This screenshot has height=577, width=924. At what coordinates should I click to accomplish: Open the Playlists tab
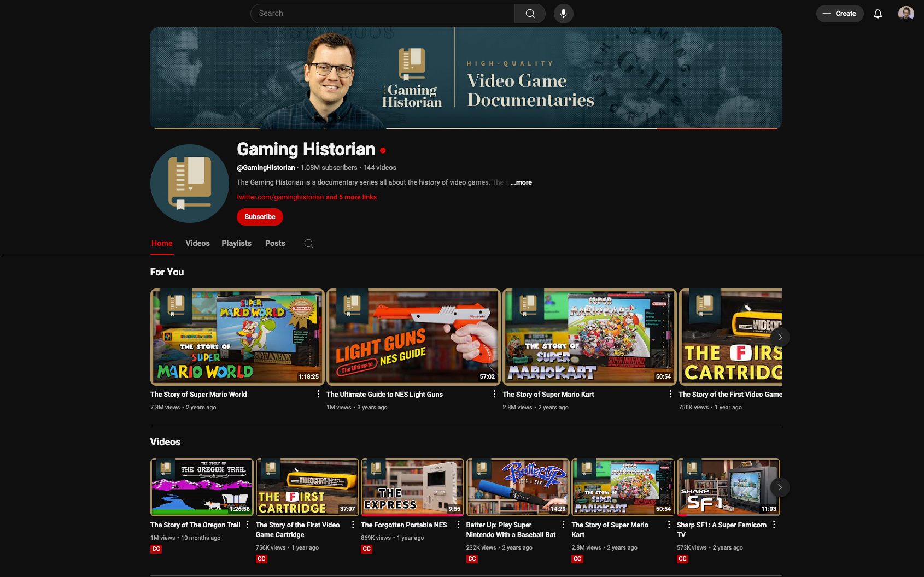(237, 244)
